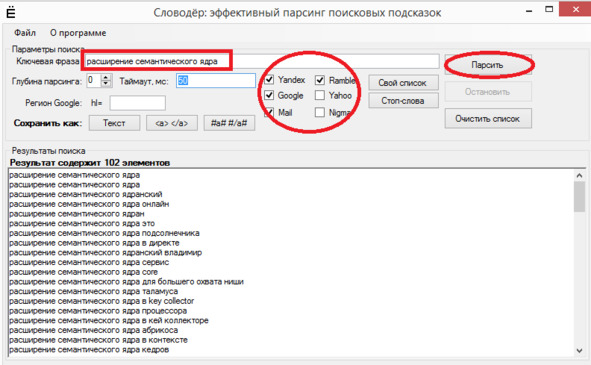Viewport: 591px width, 365px height.
Task: Click the Очистить список button
Action: coord(488,119)
